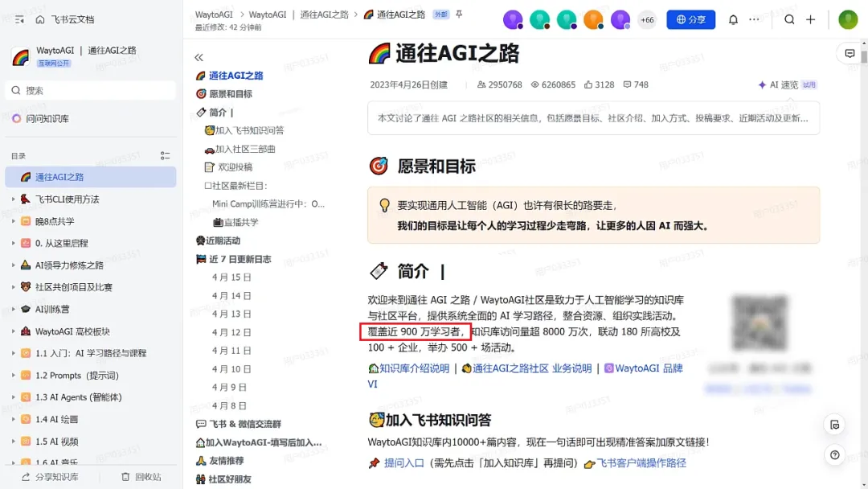Open WaytoAGI 品牌 VI link

[x=649, y=369]
